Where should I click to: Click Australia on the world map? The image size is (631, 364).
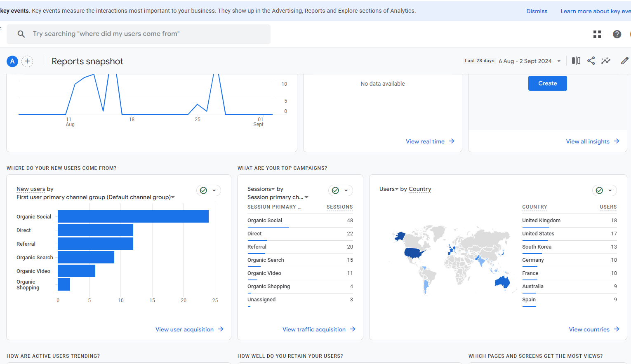(502, 282)
